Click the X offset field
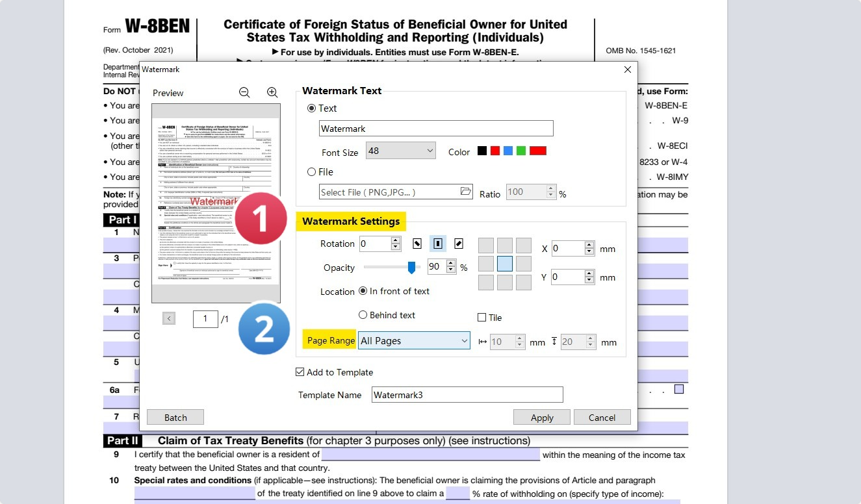This screenshot has width=861, height=504. [x=568, y=249]
